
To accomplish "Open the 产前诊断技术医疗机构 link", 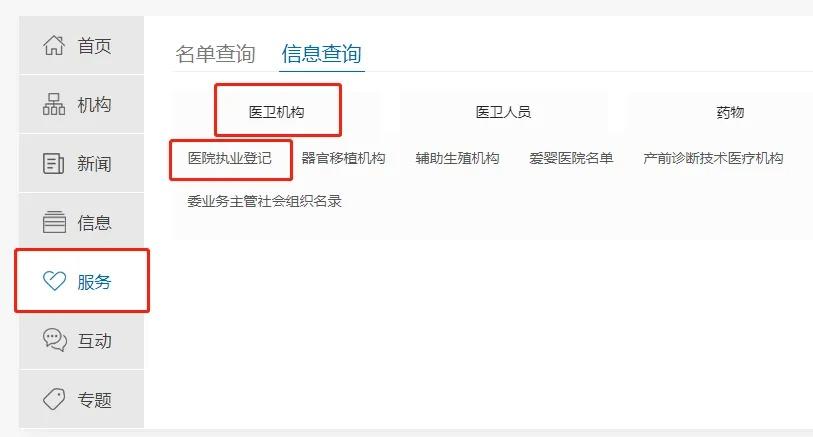I will click(x=713, y=158).
